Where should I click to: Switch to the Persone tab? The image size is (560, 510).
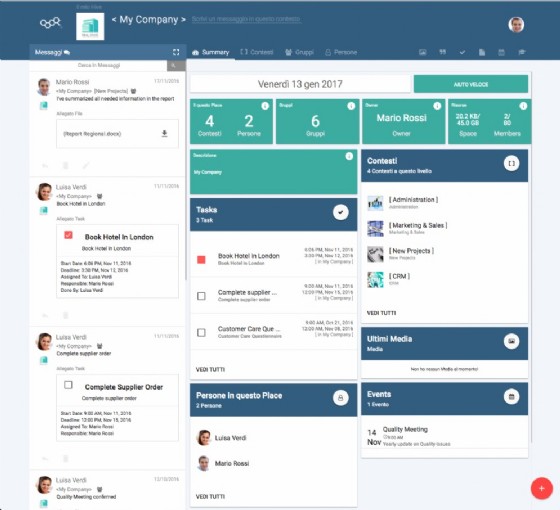[x=341, y=52]
